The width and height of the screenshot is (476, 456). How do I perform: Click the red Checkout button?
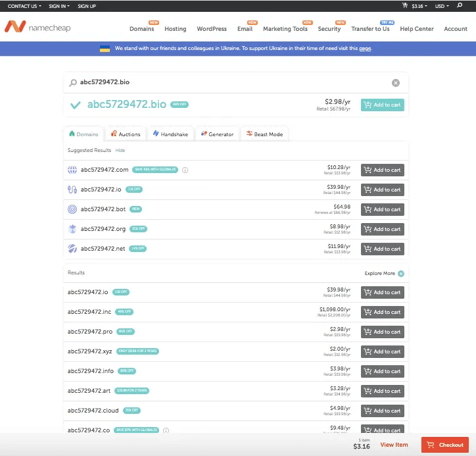(444, 445)
